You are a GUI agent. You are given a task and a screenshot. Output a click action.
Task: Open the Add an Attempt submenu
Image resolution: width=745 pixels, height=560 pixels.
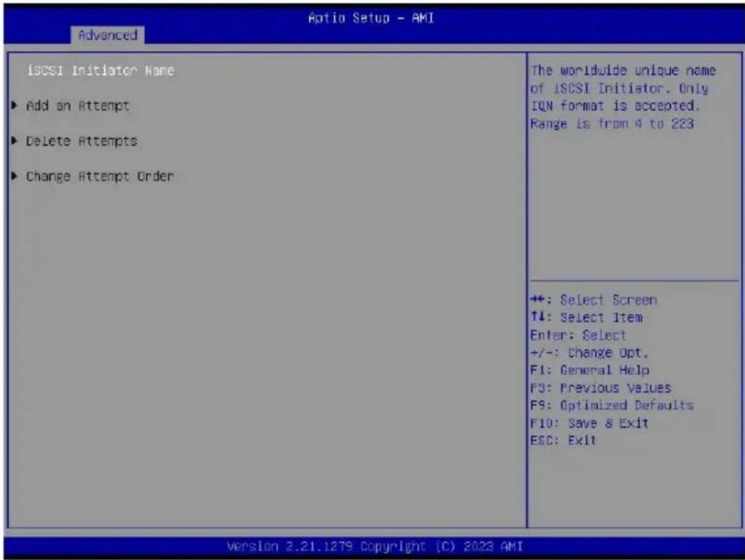point(78,105)
